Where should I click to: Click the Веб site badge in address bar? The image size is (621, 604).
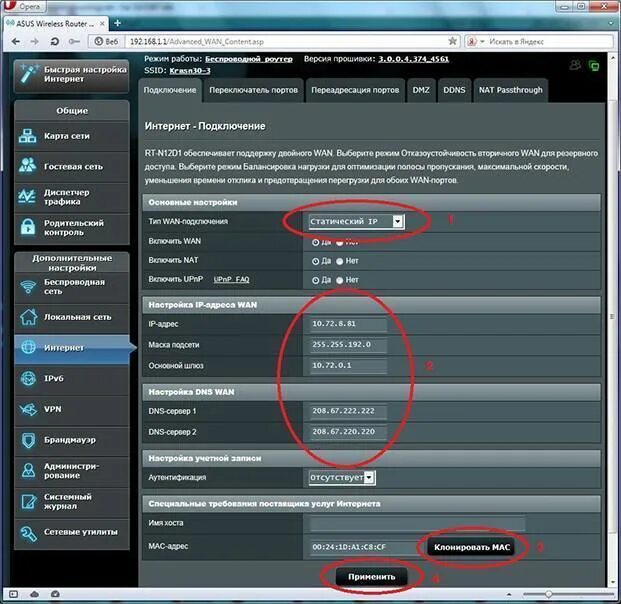(106, 41)
